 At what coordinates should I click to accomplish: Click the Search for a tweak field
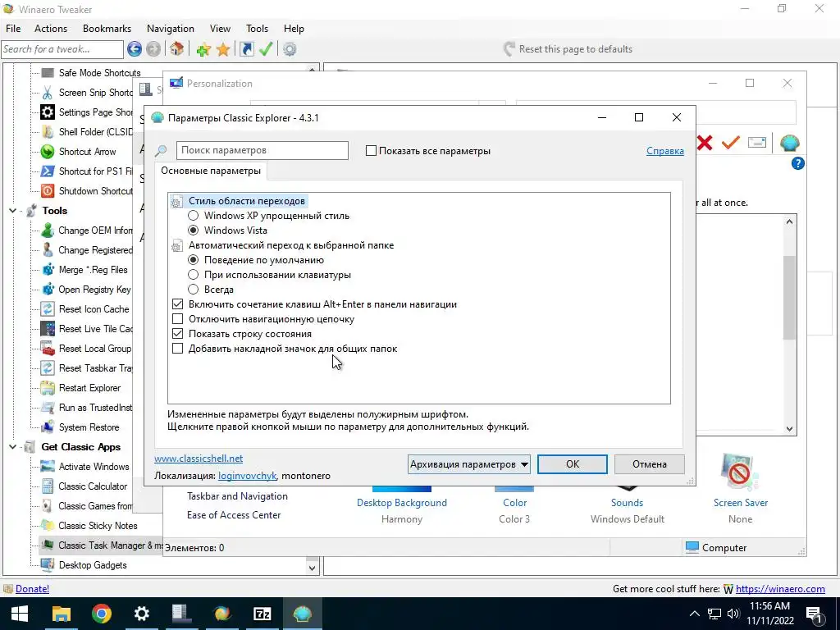[62, 49]
